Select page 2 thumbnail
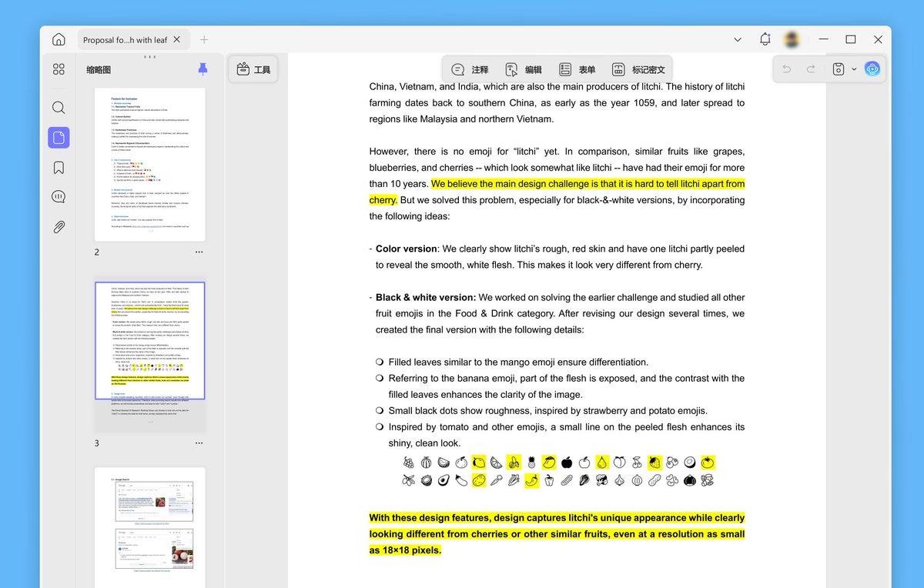The width and height of the screenshot is (924, 588). coord(150,164)
